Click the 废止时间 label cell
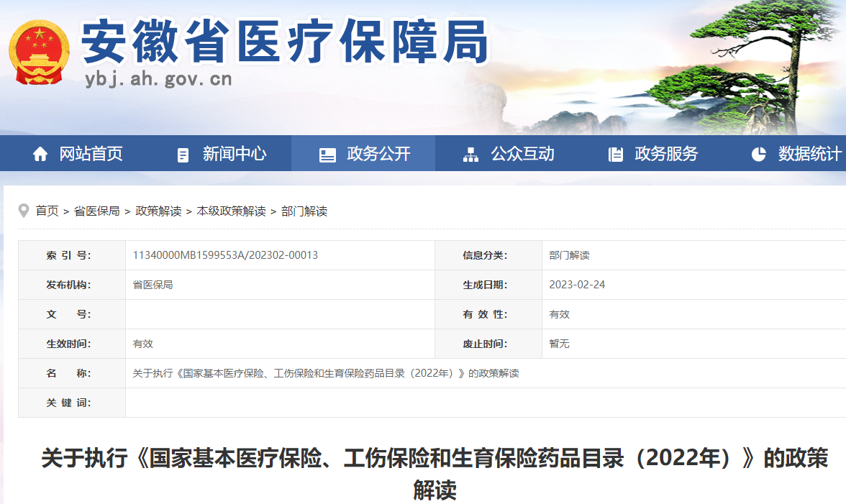846x504 pixels. (x=489, y=344)
